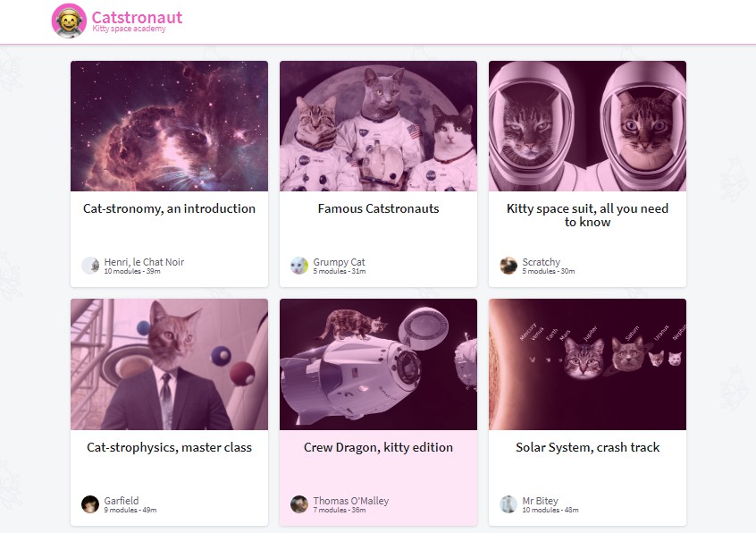Click Thomas O'Malley's author avatar
Image resolution: width=756 pixels, height=533 pixels.
(299, 504)
